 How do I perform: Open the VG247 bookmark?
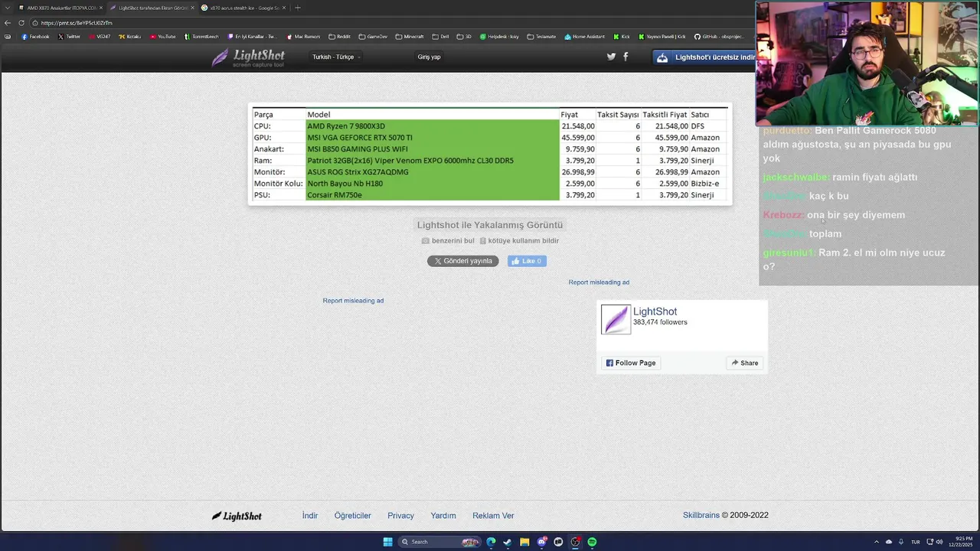pyautogui.click(x=100, y=37)
